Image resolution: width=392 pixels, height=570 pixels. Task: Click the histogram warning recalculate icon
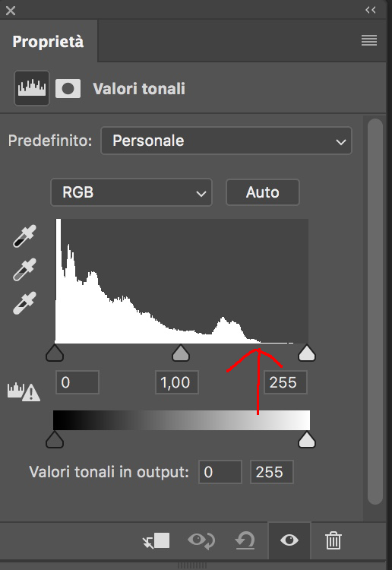click(x=24, y=392)
